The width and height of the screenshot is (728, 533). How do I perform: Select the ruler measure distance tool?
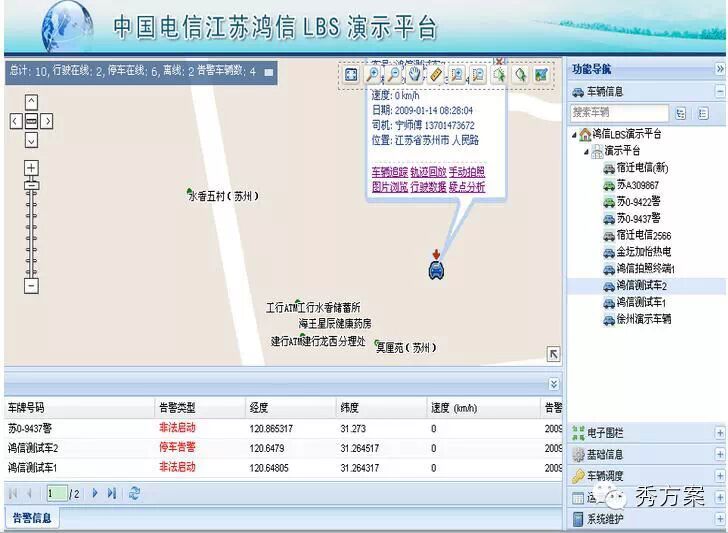tap(436, 75)
